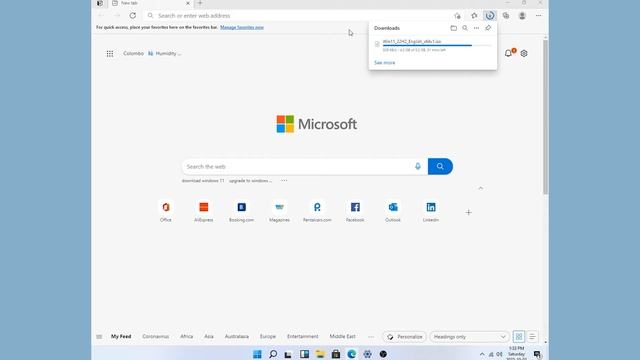Search downloads using magnifier icon

click(465, 28)
